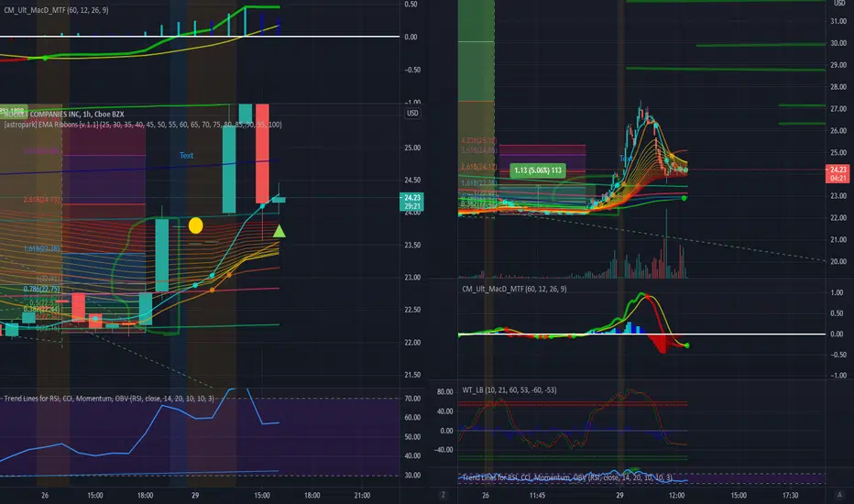Click the 30.00 label on right price axis
The width and height of the screenshot is (854, 504).
coord(838,43)
